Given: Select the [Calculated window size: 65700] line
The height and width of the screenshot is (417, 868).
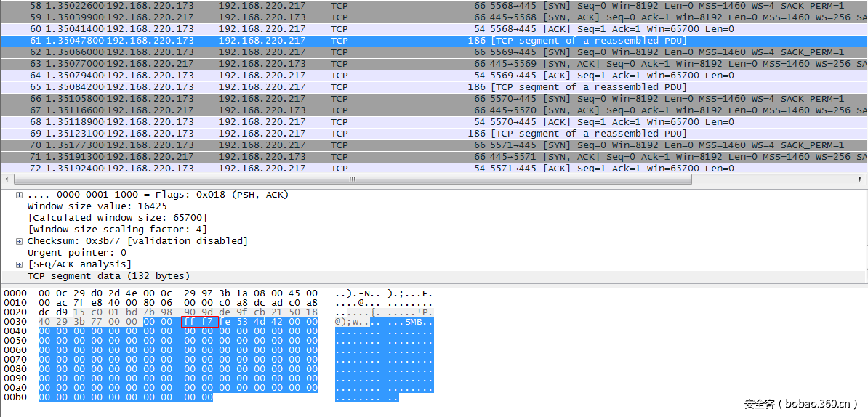Looking at the screenshot, I should (116, 218).
